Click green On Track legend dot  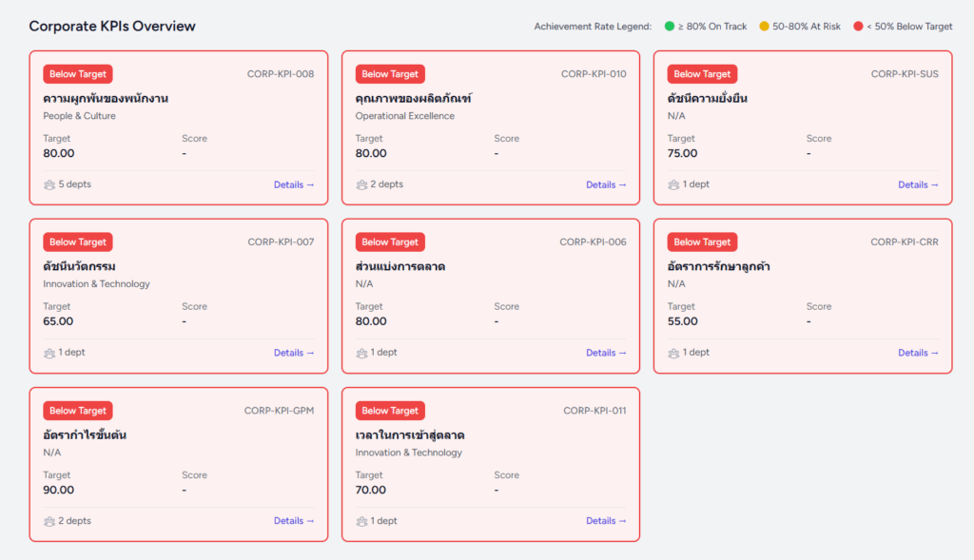coord(670,27)
